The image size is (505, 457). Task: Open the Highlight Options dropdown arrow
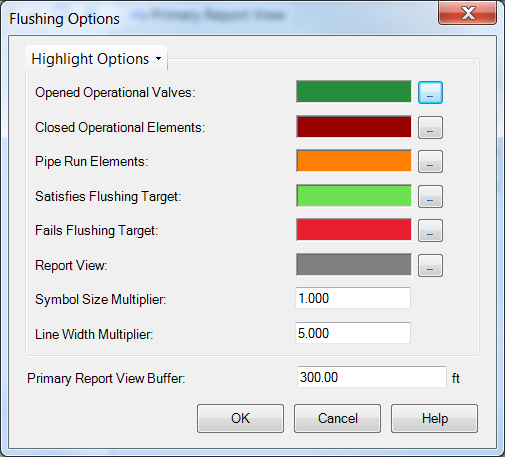tap(158, 59)
